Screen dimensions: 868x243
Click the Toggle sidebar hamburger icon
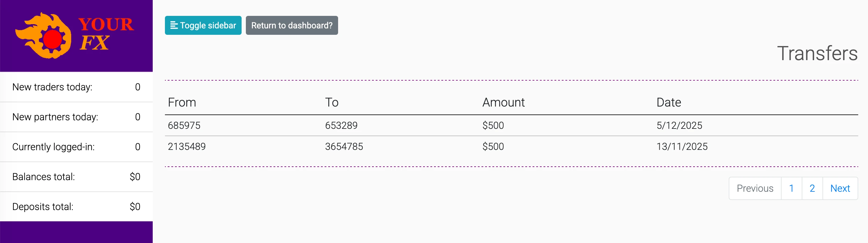[174, 25]
